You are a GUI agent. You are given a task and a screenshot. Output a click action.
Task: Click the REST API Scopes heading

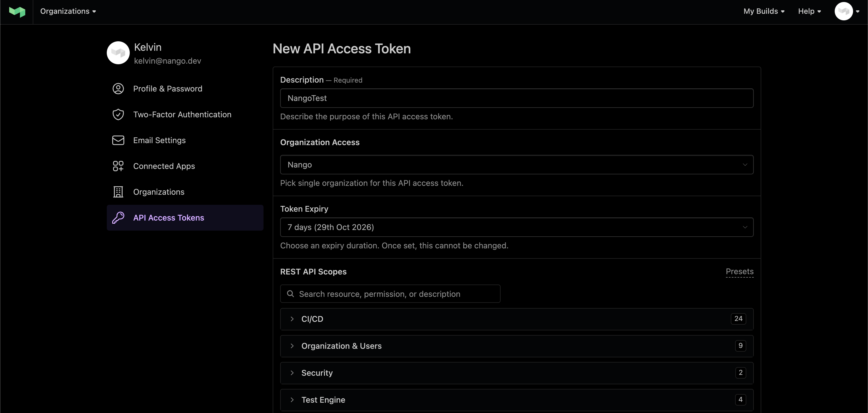[x=313, y=272]
